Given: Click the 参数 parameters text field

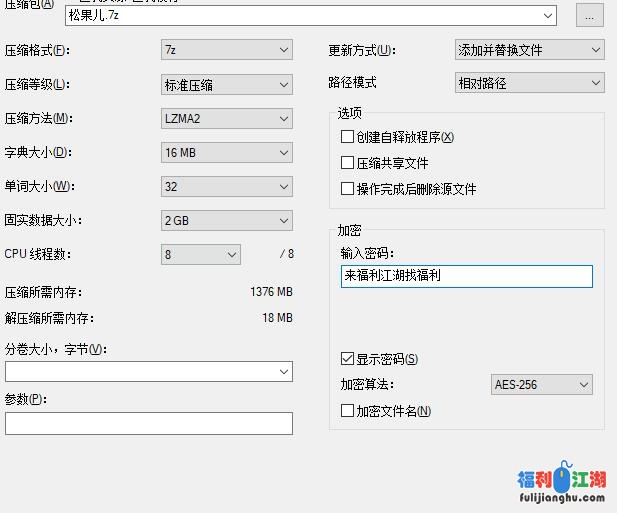Looking at the screenshot, I should click(148, 424).
